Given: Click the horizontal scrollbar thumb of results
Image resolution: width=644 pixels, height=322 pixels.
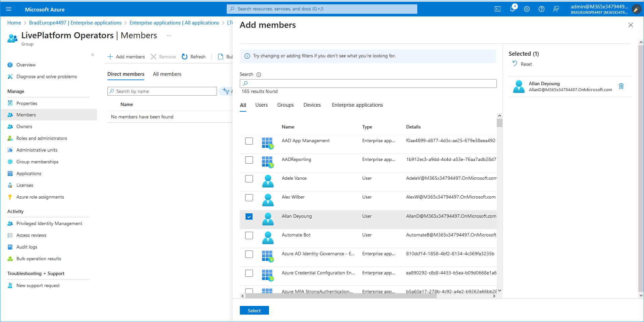Looking at the screenshot, I should point(341,296).
